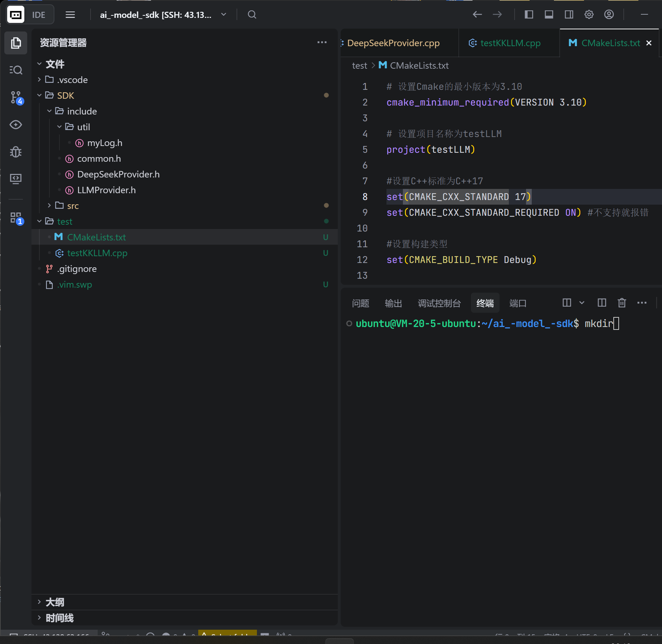Open common.h in the file tree
The width and height of the screenshot is (662, 644).
[x=185, y=158]
